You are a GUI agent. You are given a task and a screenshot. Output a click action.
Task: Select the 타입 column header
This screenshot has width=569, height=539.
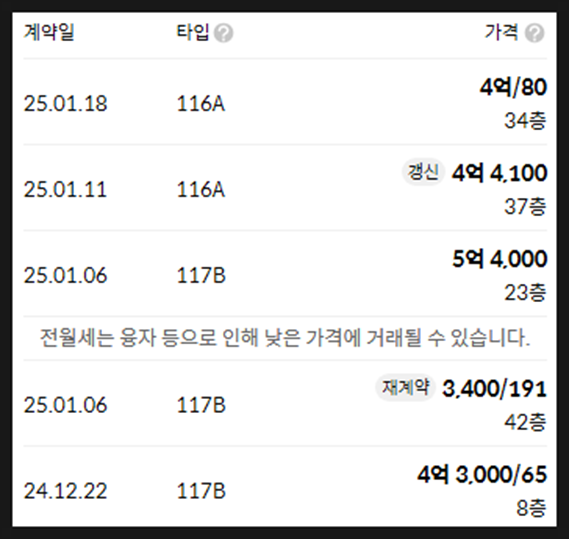pos(193,32)
